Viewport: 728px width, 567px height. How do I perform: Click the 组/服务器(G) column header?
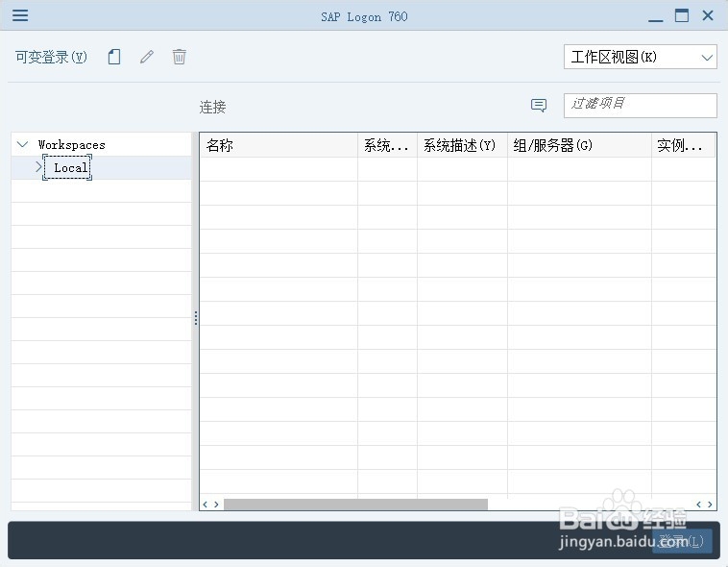[x=579, y=145]
